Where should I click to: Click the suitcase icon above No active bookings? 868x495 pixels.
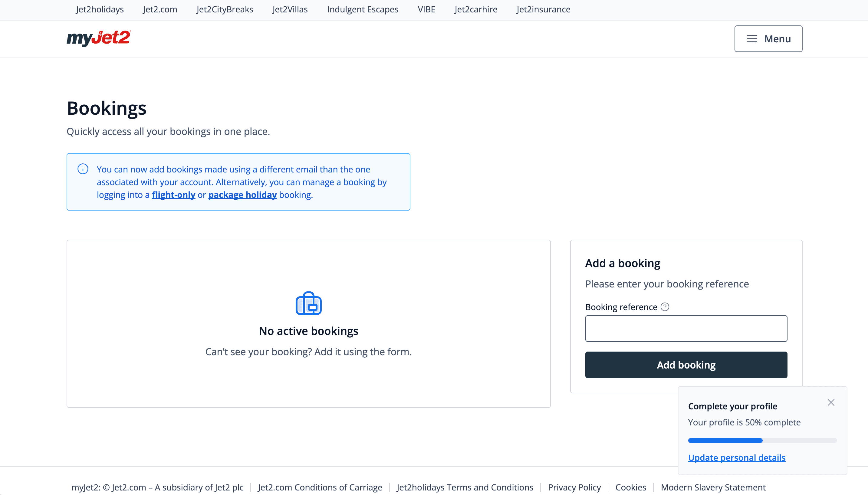coord(308,303)
